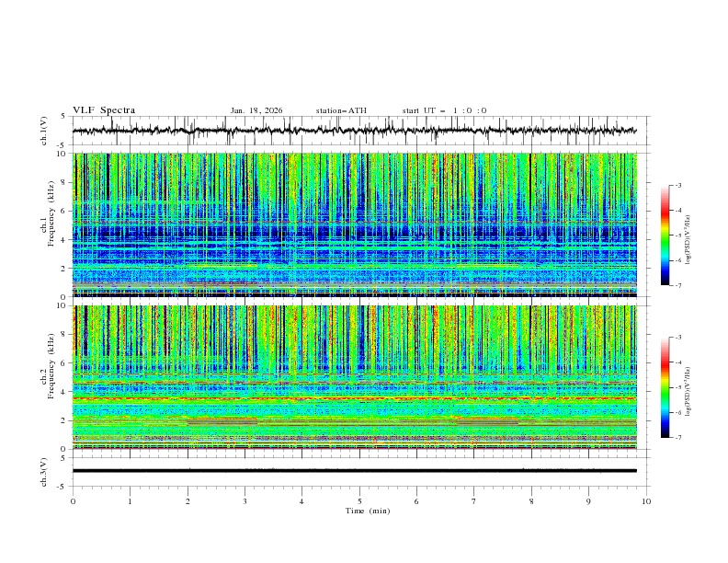Click the VLF Spectra title text
Screen dimensions: 728x563
(x=104, y=110)
